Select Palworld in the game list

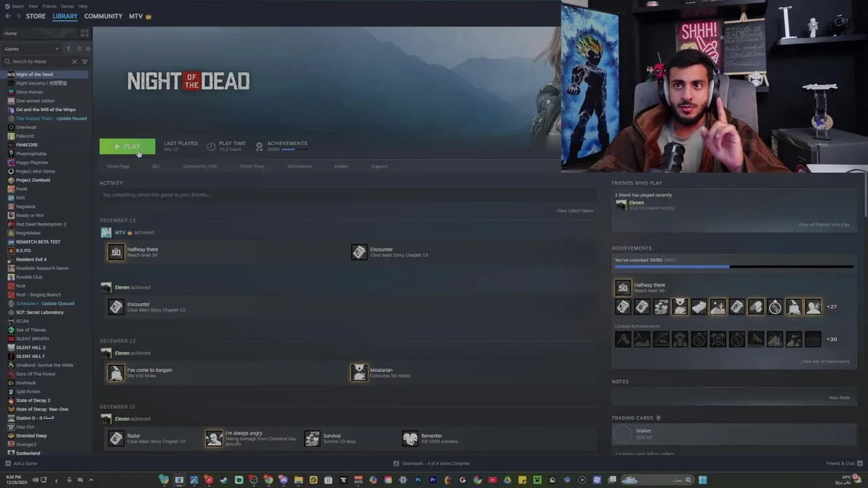pos(24,136)
